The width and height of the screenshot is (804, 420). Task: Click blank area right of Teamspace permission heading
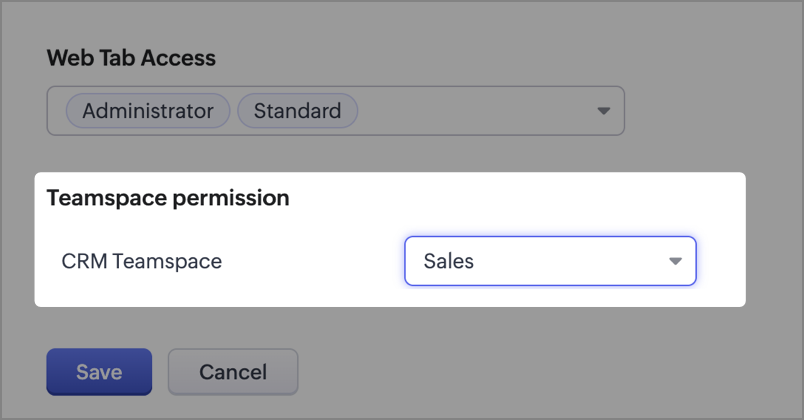click(x=520, y=198)
